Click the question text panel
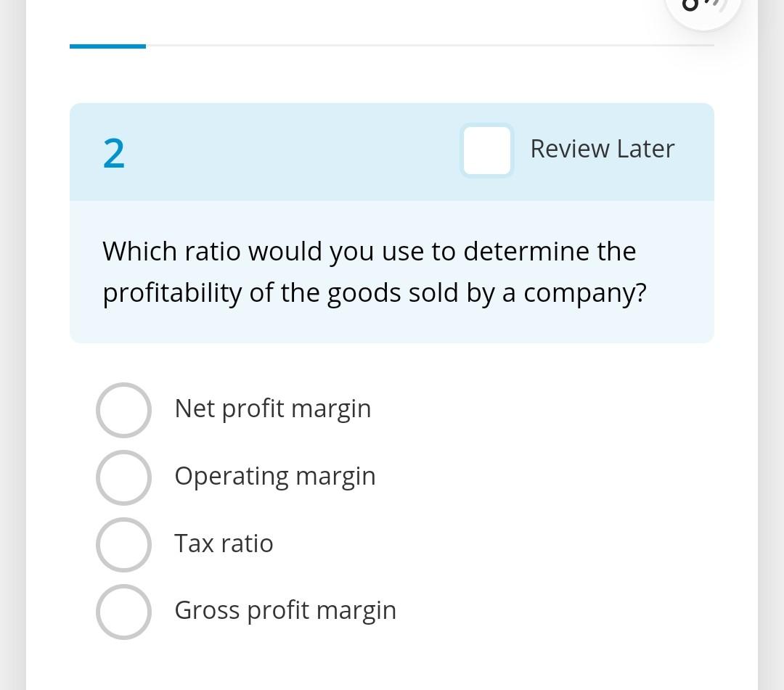Image resolution: width=784 pixels, height=690 pixels. pyautogui.click(x=392, y=272)
